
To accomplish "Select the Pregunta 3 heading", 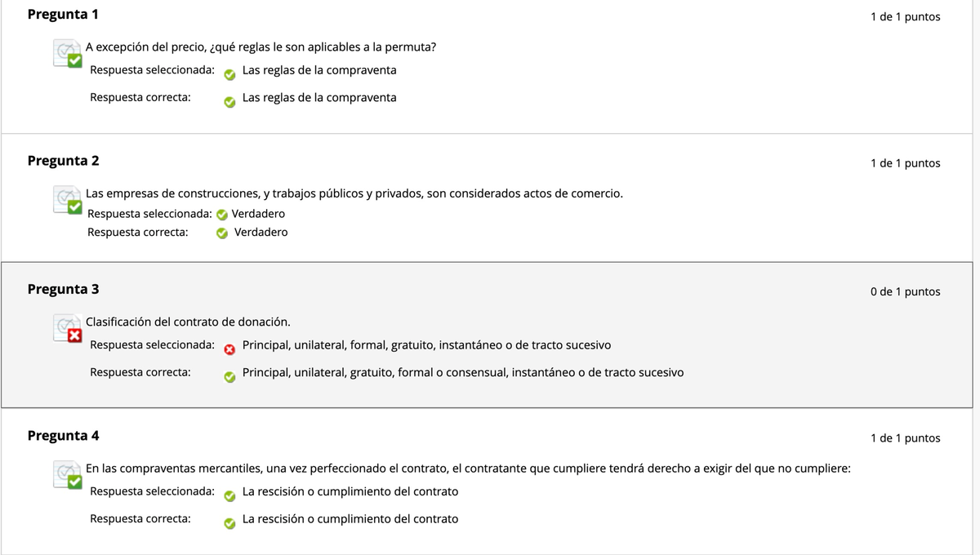I will pyautogui.click(x=64, y=290).
